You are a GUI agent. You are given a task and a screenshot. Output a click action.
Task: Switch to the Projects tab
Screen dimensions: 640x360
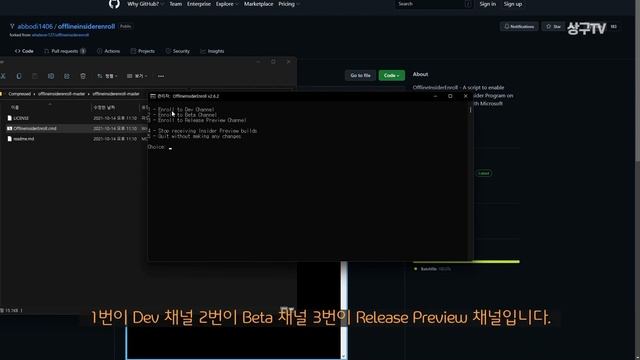(x=142, y=51)
